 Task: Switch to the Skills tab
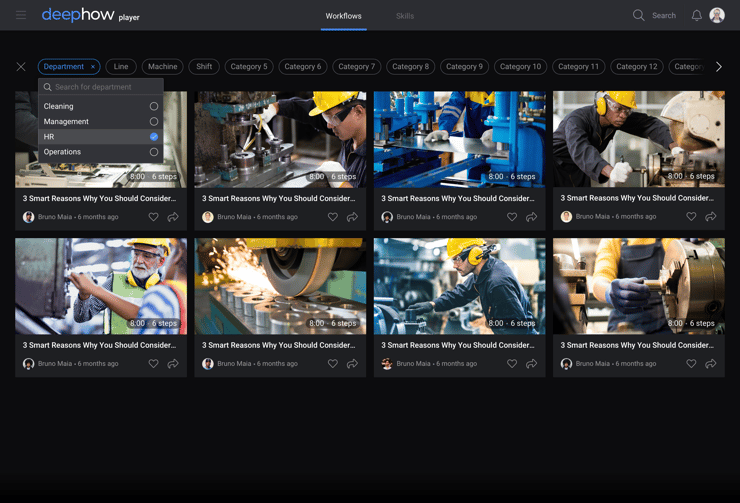tap(405, 16)
